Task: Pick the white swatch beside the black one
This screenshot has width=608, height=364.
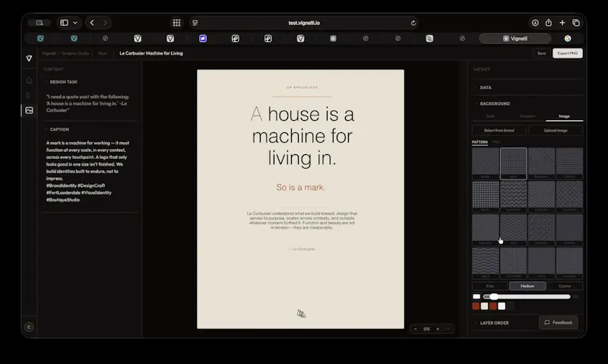Action: click(x=502, y=306)
